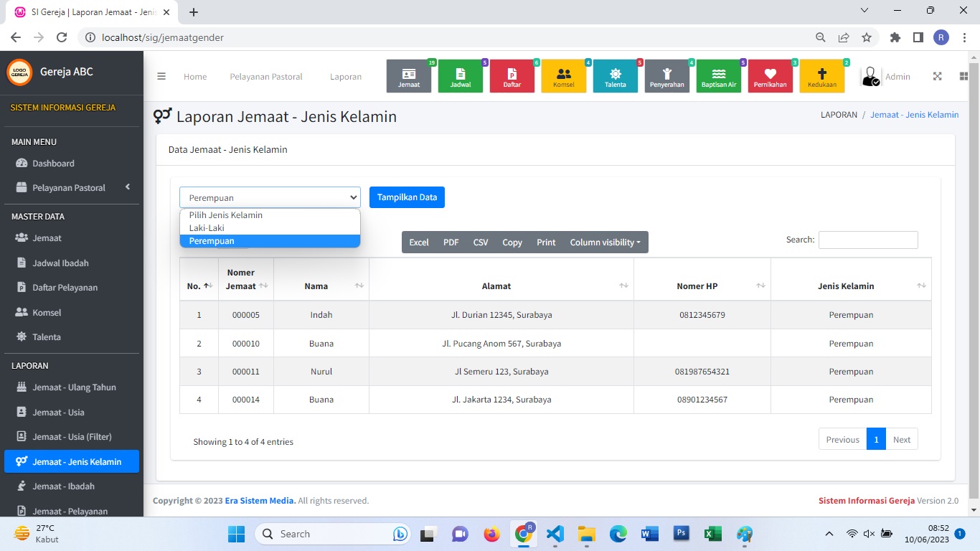Go to Jemaat - Usia report
Viewport: 980px width, 551px height.
click(x=58, y=413)
